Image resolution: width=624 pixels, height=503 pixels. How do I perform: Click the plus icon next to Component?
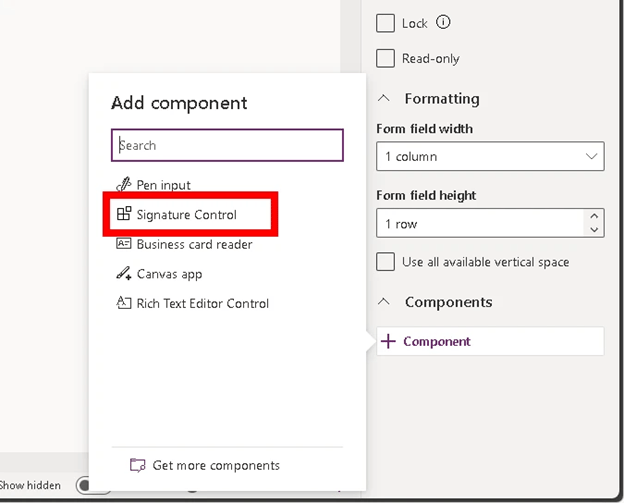click(x=388, y=341)
